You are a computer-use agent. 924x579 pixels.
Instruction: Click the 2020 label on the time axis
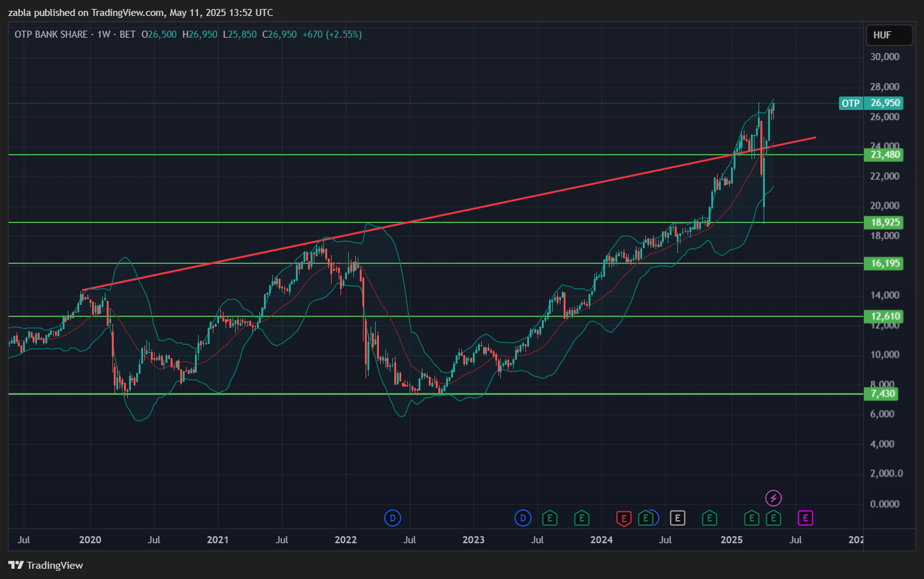(x=90, y=540)
